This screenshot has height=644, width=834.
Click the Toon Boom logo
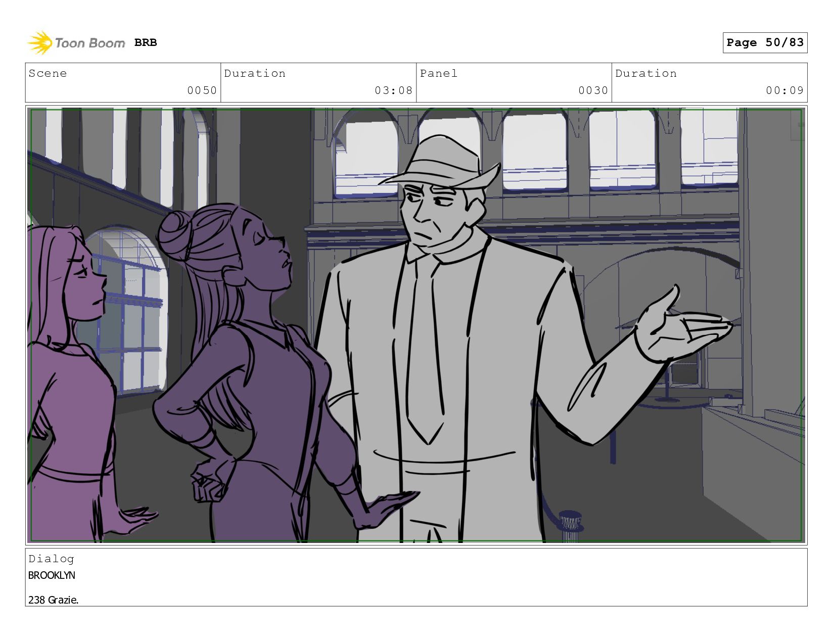pos(76,43)
